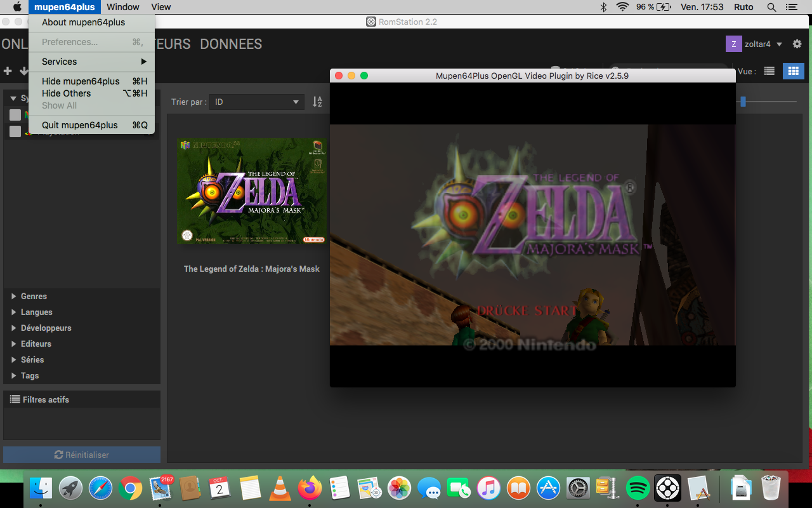812x508 pixels.
Task: Click the plus add icon in RomStation
Action: point(8,71)
